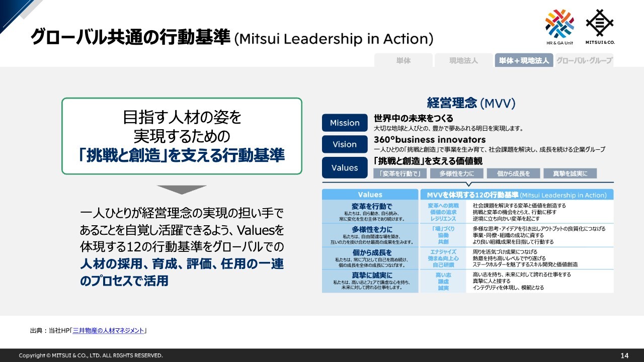Switch to the 単体＋現地法人 tab
This screenshot has height=362, width=644.
524,60
